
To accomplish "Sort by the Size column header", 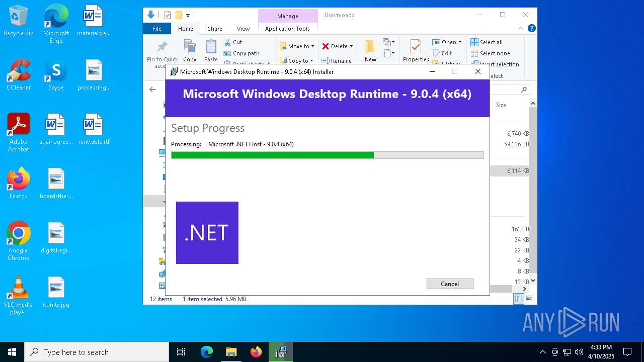I will (501, 105).
